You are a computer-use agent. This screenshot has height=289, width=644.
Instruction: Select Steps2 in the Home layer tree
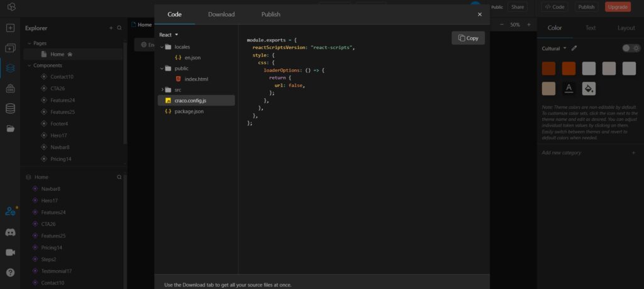(x=48, y=259)
